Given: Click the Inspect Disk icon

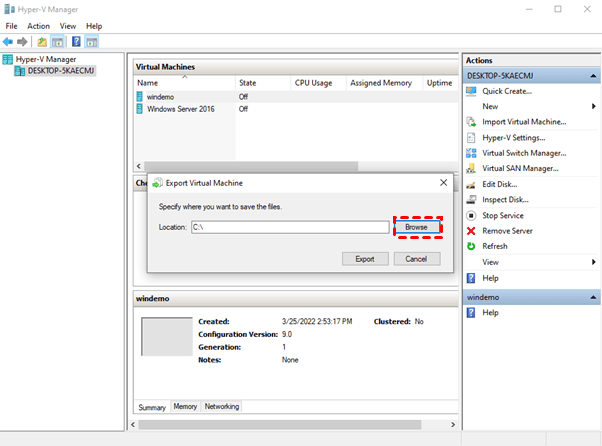Looking at the screenshot, I should 471,200.
